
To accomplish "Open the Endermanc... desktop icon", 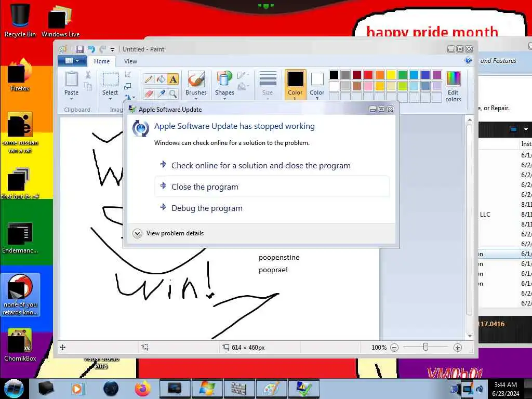I will coord(20,238).
